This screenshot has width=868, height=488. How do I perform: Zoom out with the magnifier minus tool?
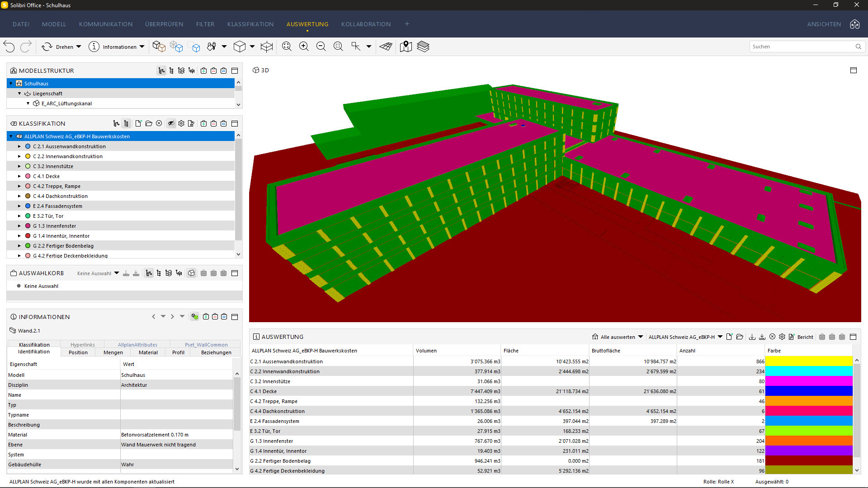321,47
